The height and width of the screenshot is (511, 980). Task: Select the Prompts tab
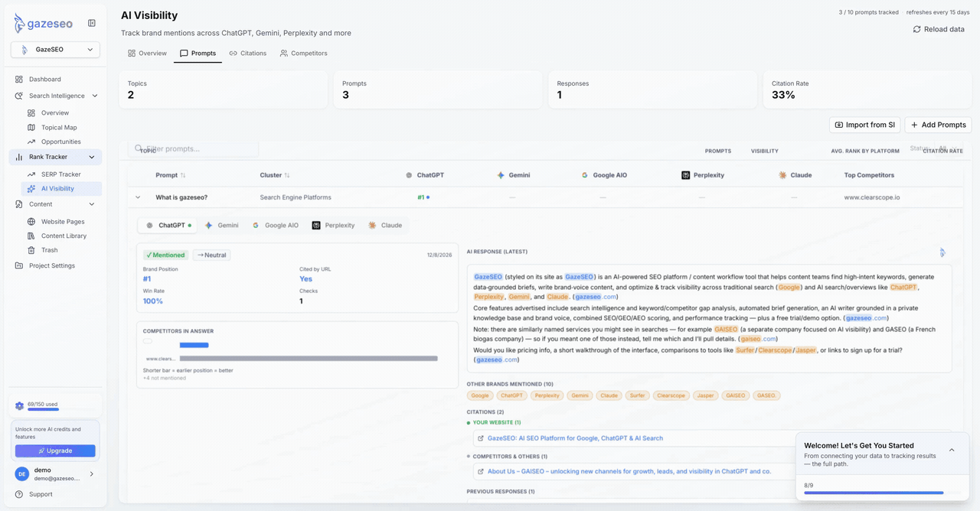click(x=198, y=54)
